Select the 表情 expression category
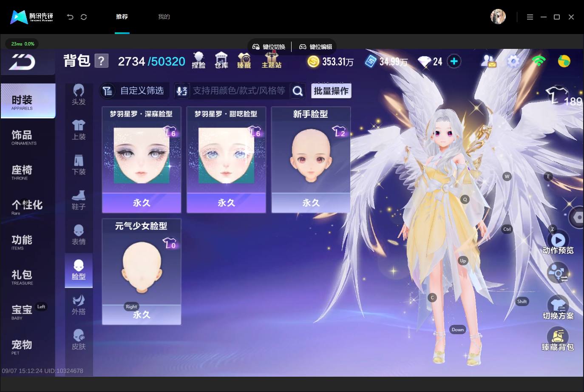Viewport: 584px width, 392px height. [79, 235]
